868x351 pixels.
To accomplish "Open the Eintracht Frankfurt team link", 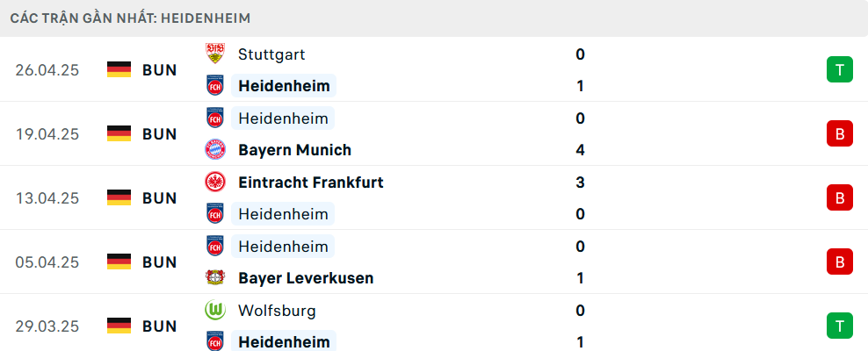I will pyautogui.click(x=310, y=182).
